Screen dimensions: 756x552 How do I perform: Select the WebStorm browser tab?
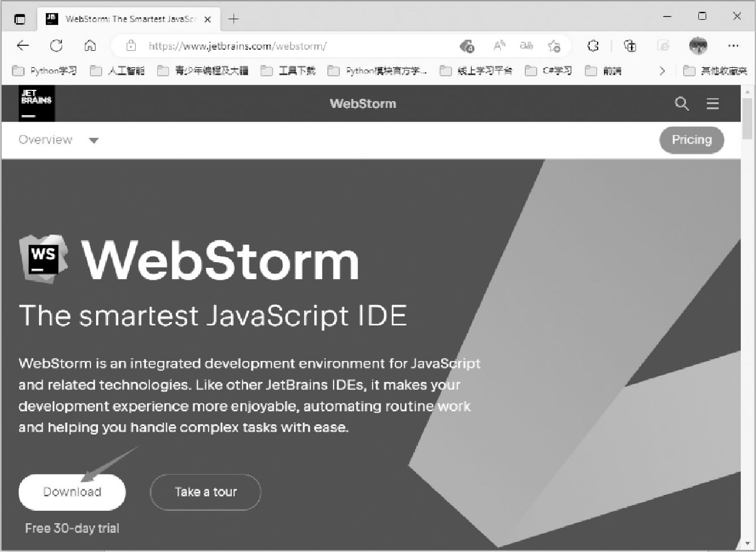pos(128,19)
